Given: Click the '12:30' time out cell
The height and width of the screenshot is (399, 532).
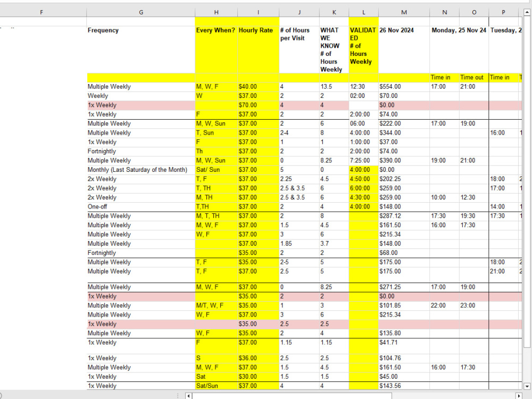Looking at the screenshot, I should pyautogui.click(x=474, y=197).
